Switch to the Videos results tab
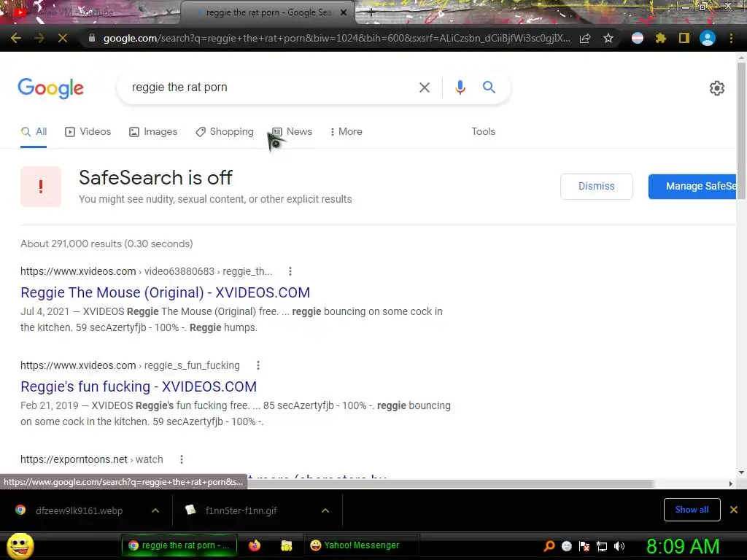 point(88,132)
